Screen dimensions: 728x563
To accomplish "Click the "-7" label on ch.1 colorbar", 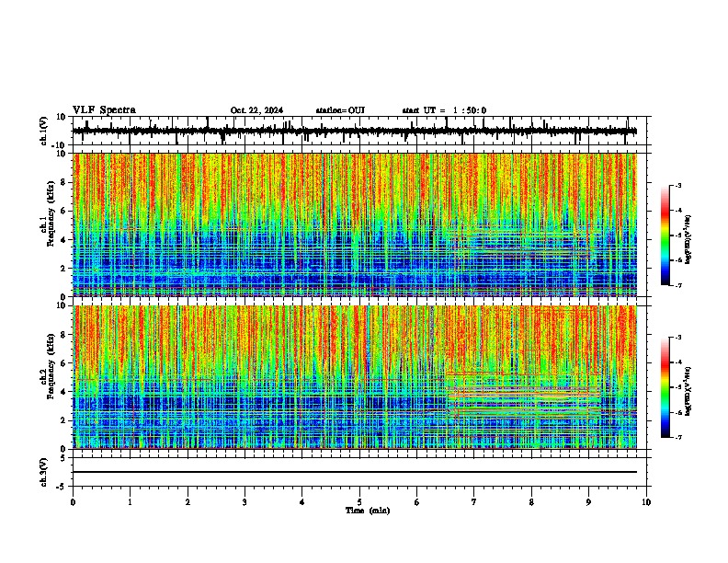I will pos(678,285).
